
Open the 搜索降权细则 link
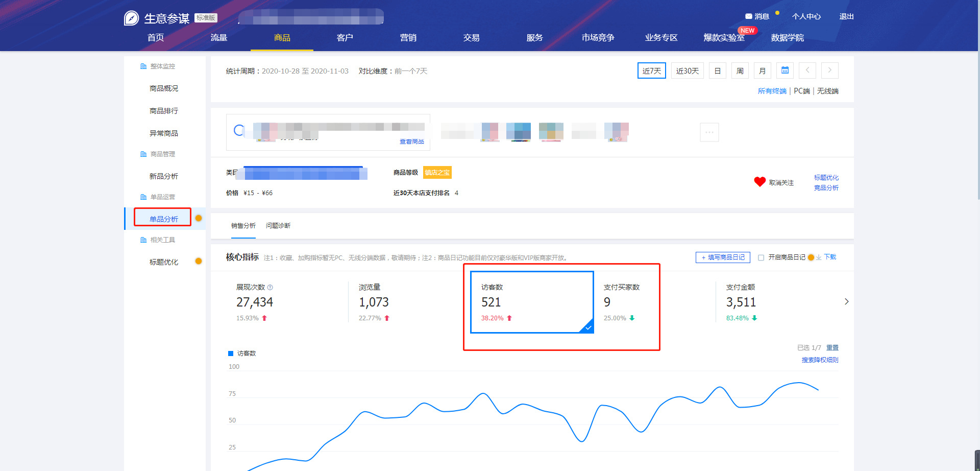pos(820,360)
